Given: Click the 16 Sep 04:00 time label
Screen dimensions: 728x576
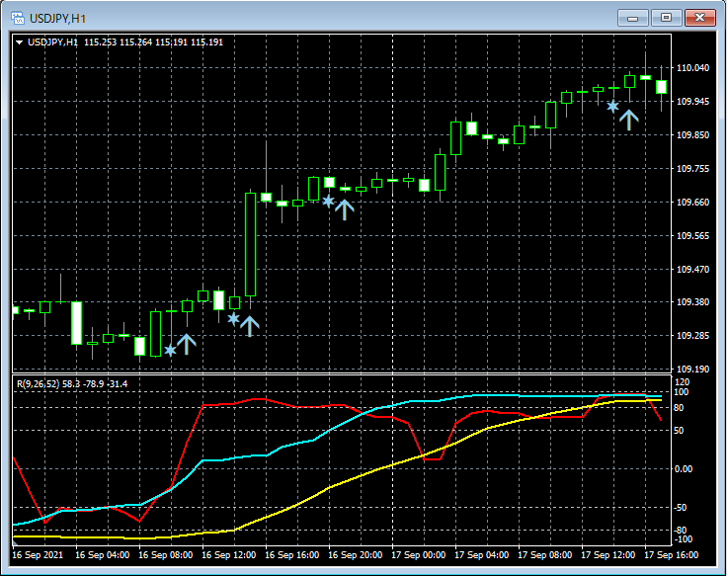Looking at the screenshot, I should (102, 555).
